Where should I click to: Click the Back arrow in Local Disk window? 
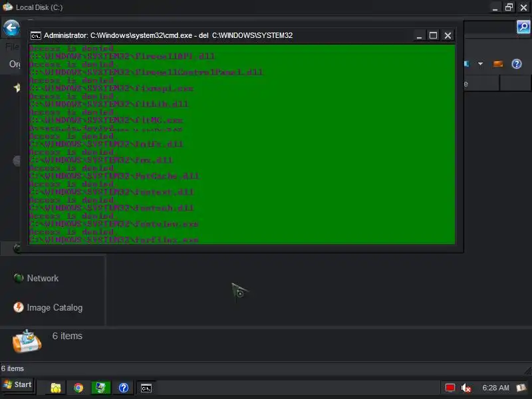coord(11,28)
